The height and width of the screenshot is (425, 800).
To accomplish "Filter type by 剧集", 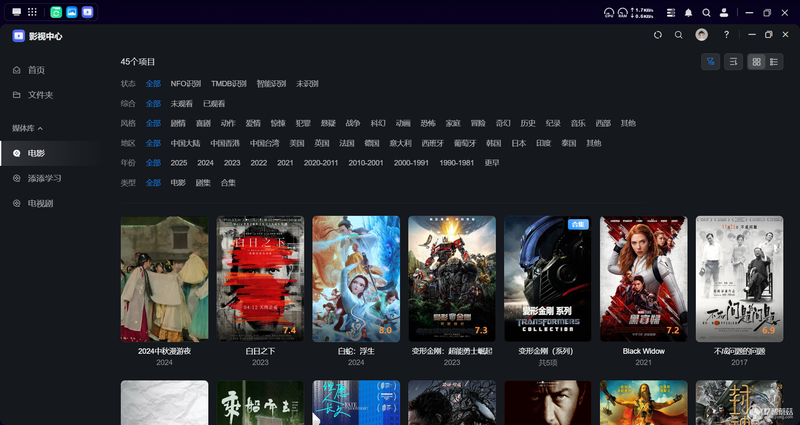I will point(203,183).
